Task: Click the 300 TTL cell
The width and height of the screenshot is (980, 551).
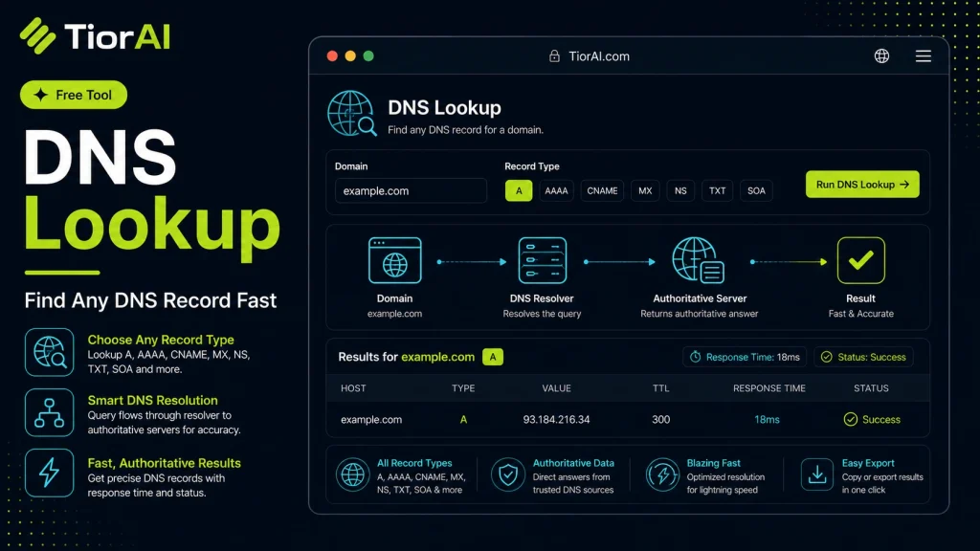Action: pyautogui.click(x=660, y=419)
